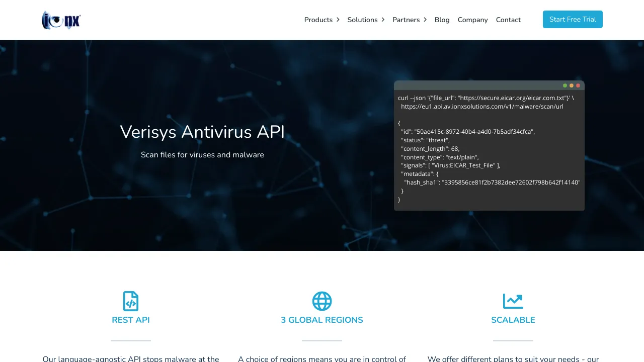This screenshot has width=644, height=362.
Task: Go to the Blog page
Action: click(442, 20)
